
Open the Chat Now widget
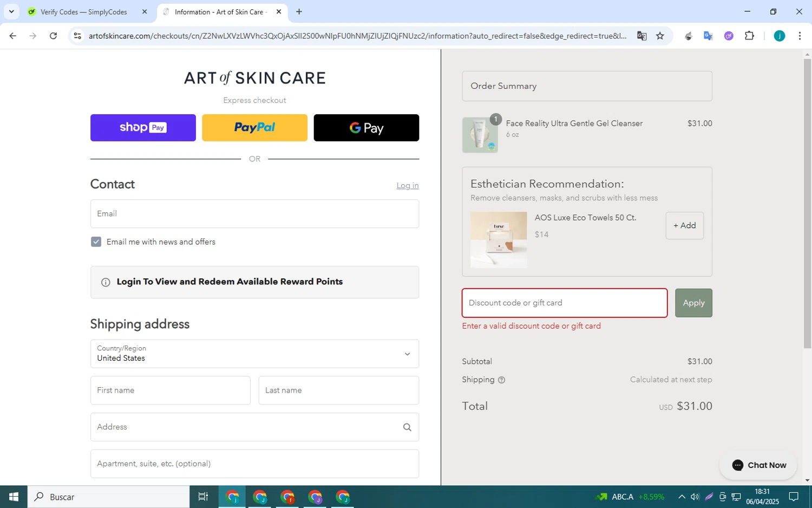[758, 465]
